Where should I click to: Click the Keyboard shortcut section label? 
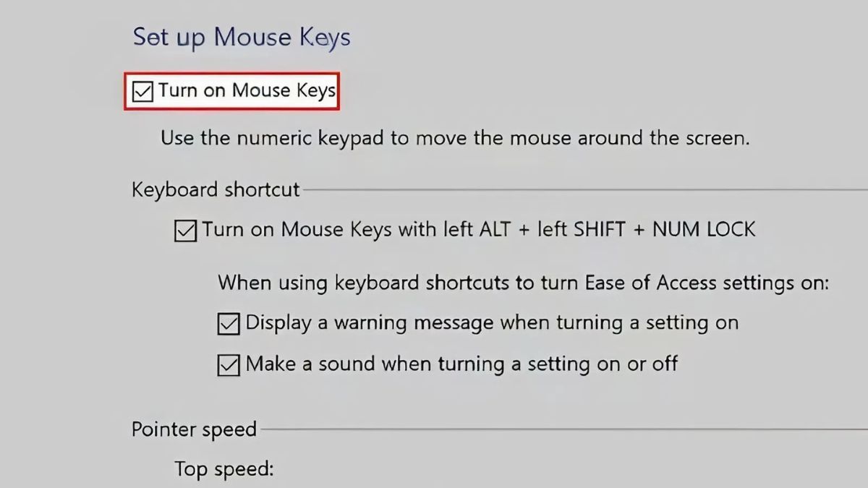(x=215, y=189)
